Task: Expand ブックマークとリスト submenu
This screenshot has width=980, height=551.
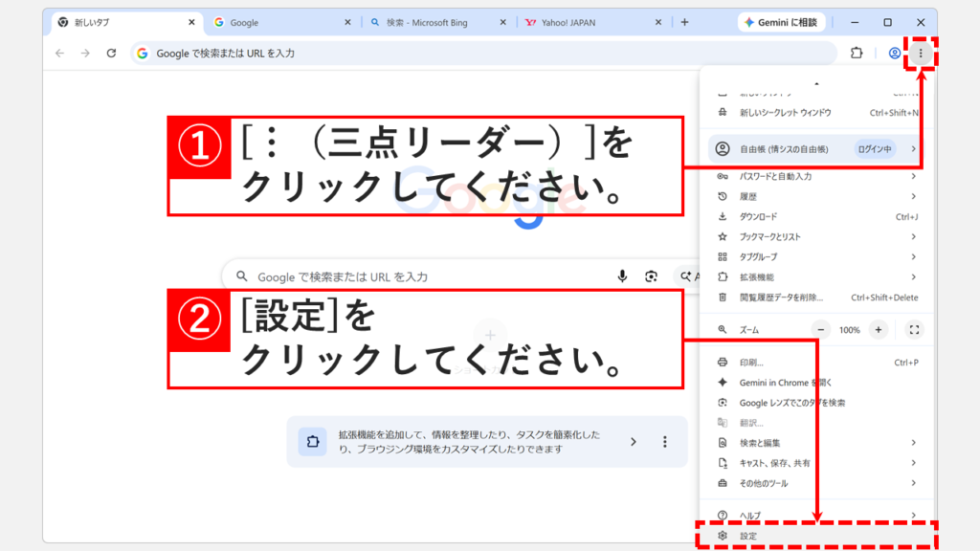Action: point(816,237)
